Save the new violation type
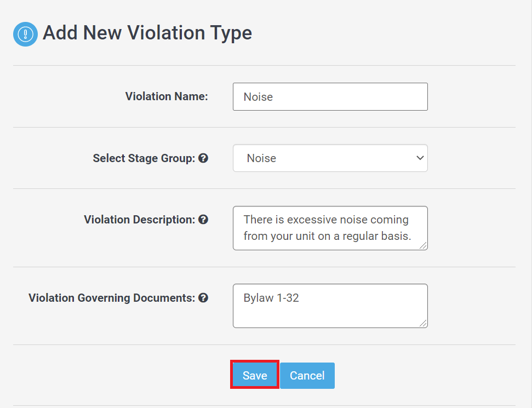 [x=255, y=376]
